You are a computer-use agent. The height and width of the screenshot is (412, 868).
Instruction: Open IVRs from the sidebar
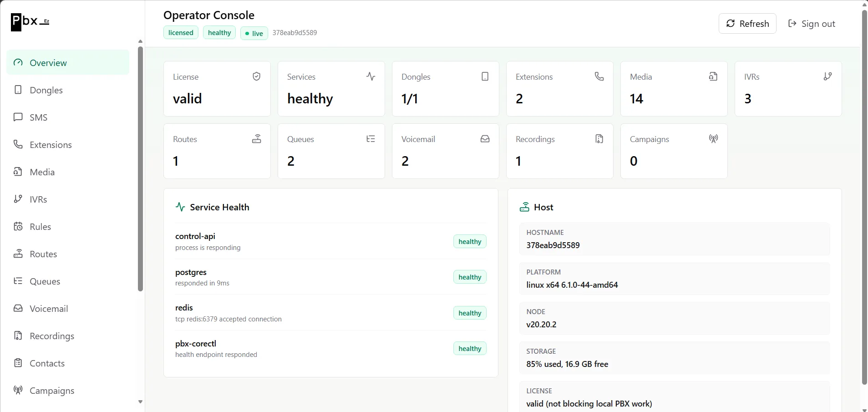(68, 199)
